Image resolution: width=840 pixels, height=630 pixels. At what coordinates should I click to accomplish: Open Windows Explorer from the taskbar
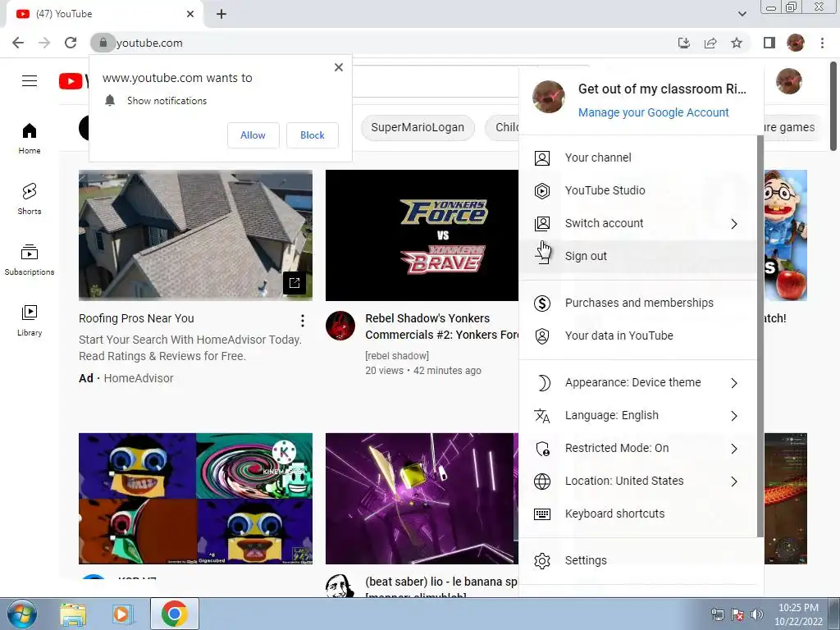click(73, 614)
